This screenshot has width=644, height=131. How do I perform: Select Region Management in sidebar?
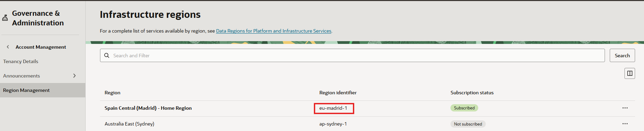point(42,90)
